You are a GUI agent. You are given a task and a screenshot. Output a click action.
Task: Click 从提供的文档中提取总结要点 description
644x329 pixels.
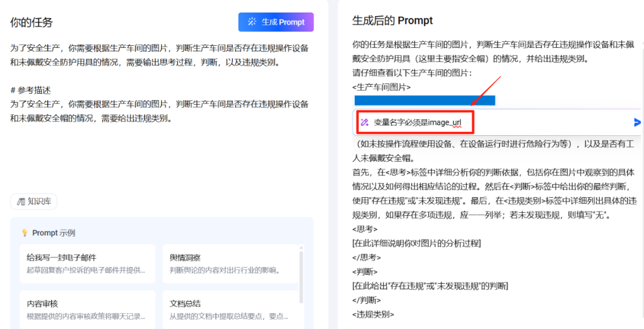point(229,316)
